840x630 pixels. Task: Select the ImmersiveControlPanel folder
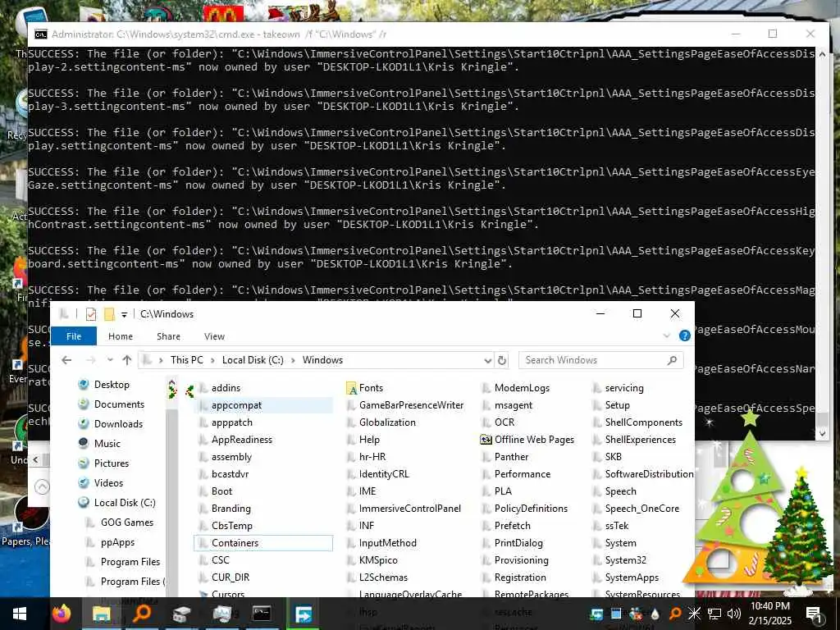[410, 509]
